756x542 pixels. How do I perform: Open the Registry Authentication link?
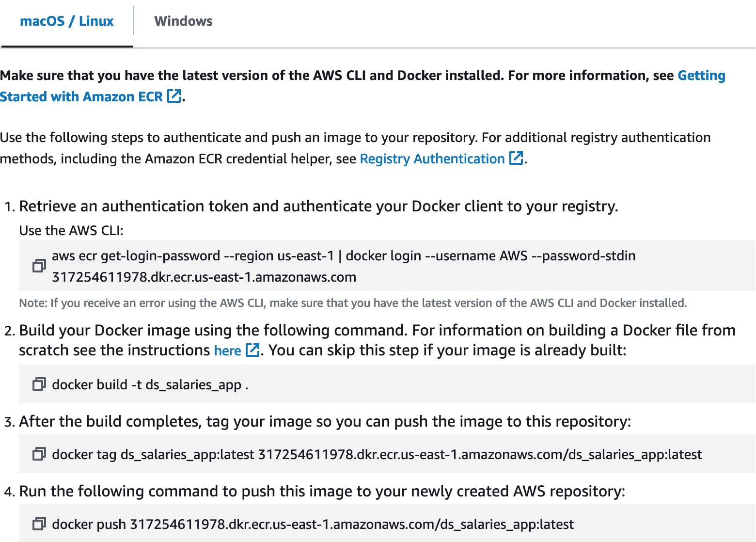click(432, 159)
